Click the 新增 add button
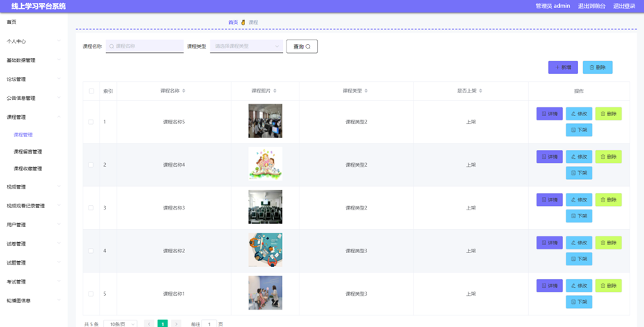This screenshot has height=327, width=644. click(563, 67)
